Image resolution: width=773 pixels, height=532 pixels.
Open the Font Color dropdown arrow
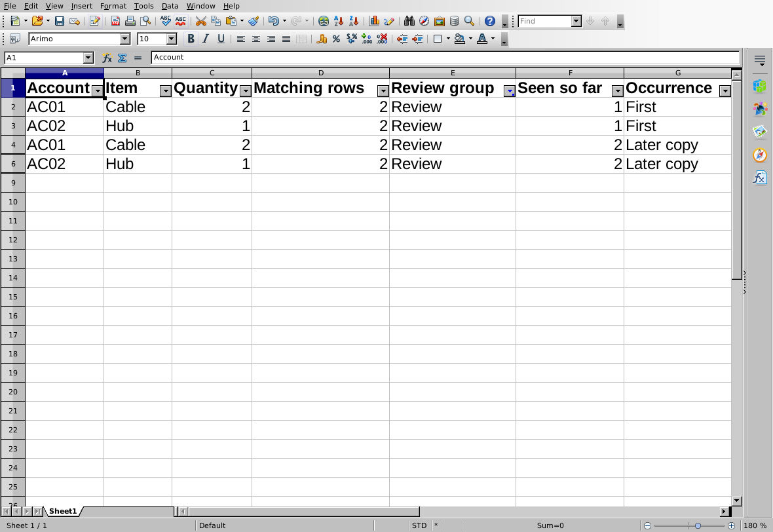click(493, 39)
